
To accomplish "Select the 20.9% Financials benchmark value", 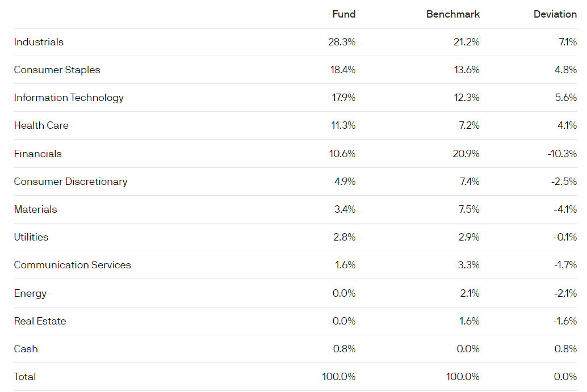I will click(x=466, y=154).
